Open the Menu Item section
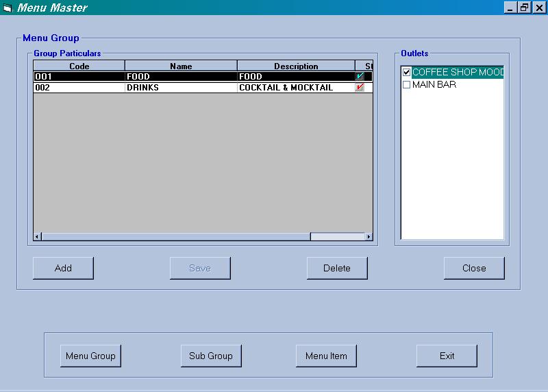This screenshot has height=392, width=548. (326, 356)
